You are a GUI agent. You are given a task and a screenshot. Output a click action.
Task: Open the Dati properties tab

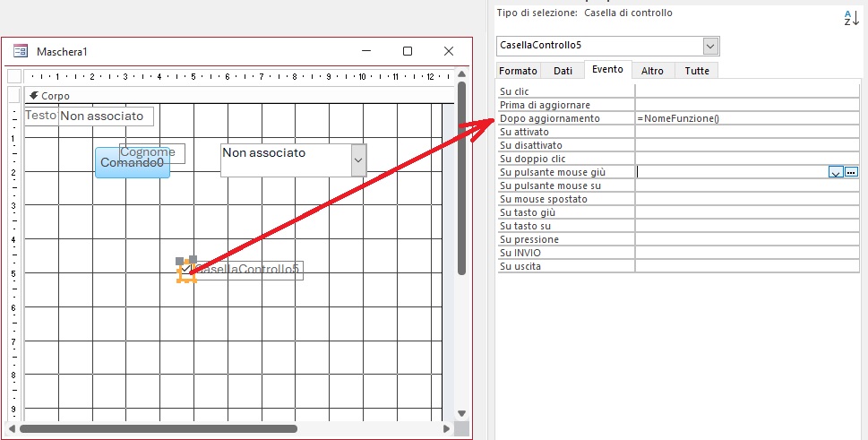pyautogui.click(x=563, y=70)
